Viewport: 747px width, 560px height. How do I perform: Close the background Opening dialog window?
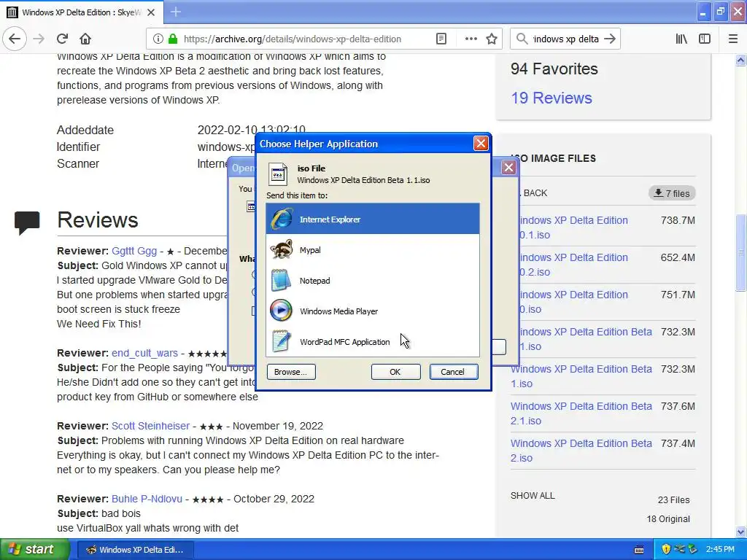(x=508, y=167)
